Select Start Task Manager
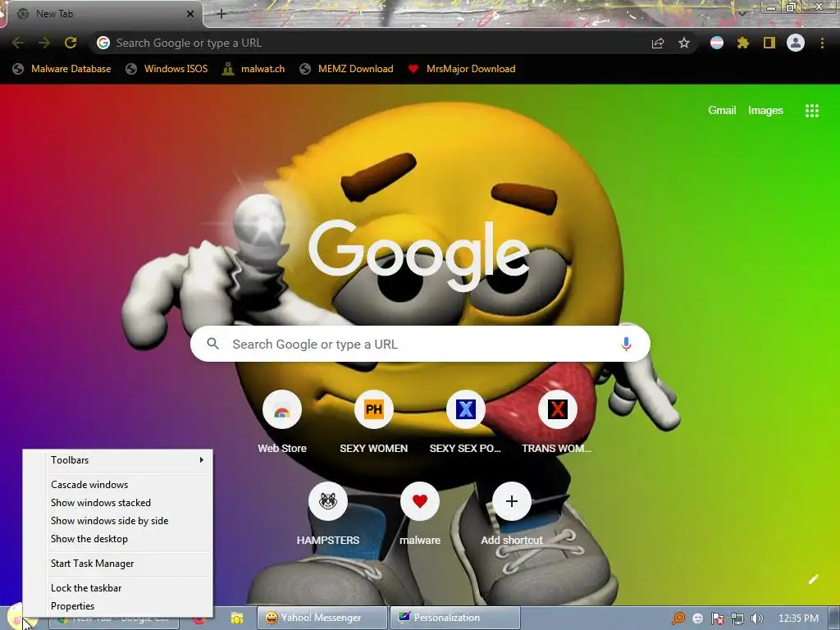 coord(92,564)
